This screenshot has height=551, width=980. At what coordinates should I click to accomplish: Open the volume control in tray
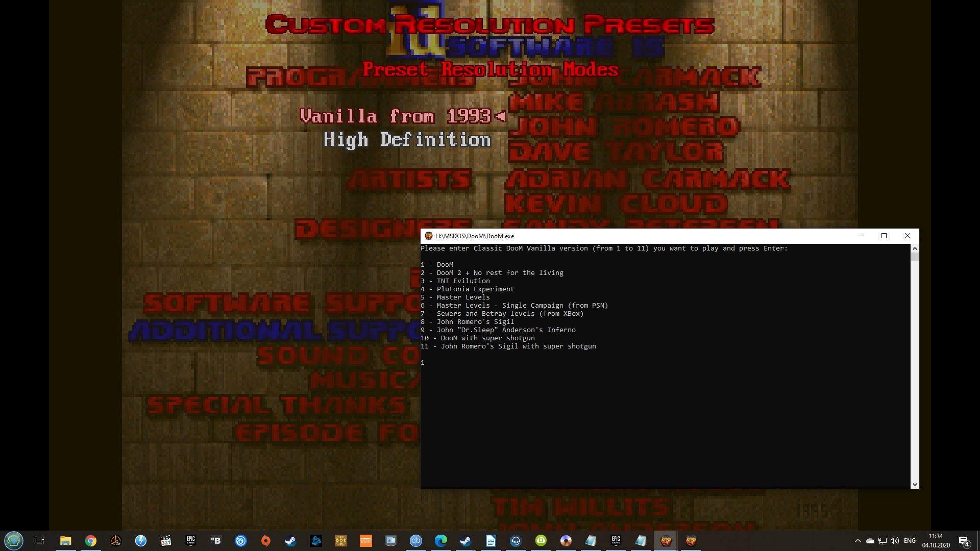point(895,541)
